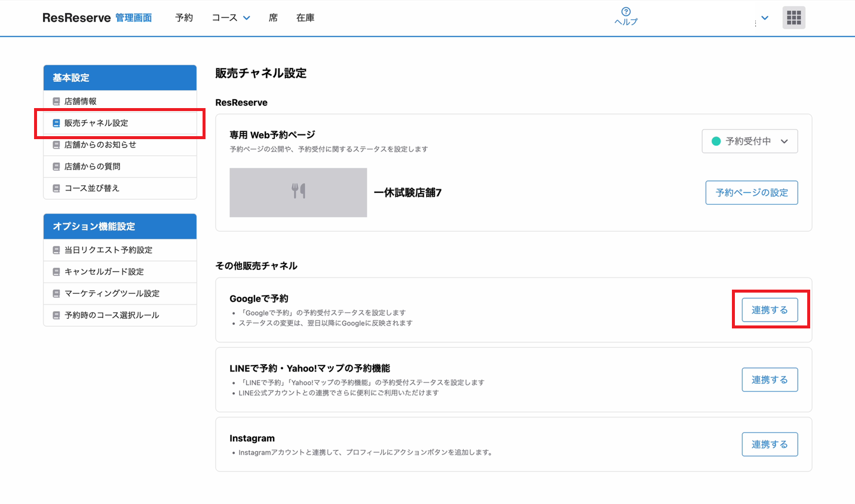Click 連携する for LINEで予約・Yahoo!マップ

point(770,380)
